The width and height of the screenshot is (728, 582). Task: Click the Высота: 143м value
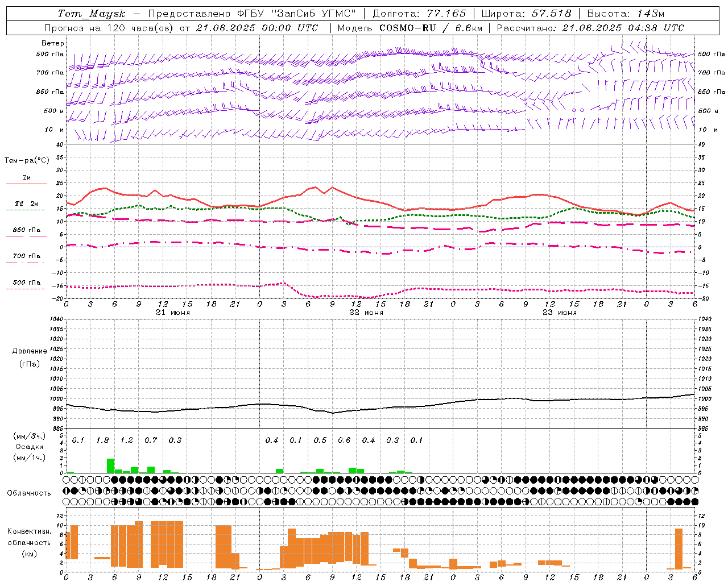coord(626,14)
